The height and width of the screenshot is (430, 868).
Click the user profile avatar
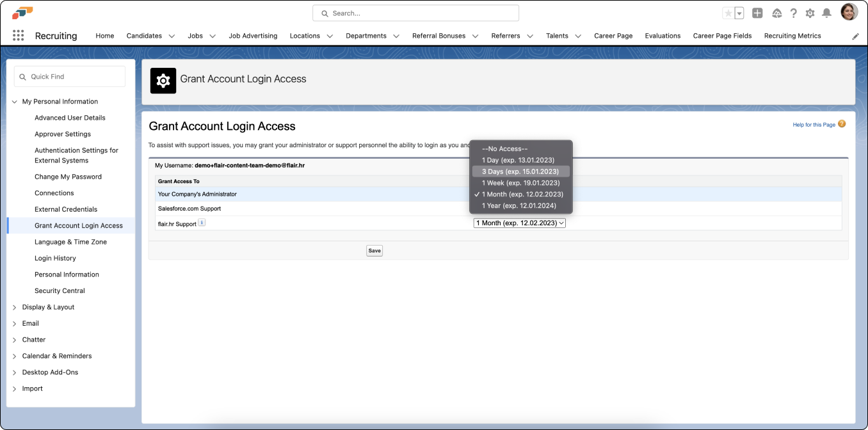coord(849,12)
